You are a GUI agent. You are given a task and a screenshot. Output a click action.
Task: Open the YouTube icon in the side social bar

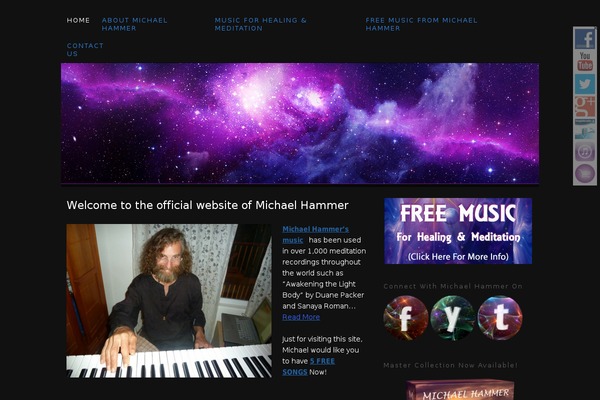[x=585, y=61]
